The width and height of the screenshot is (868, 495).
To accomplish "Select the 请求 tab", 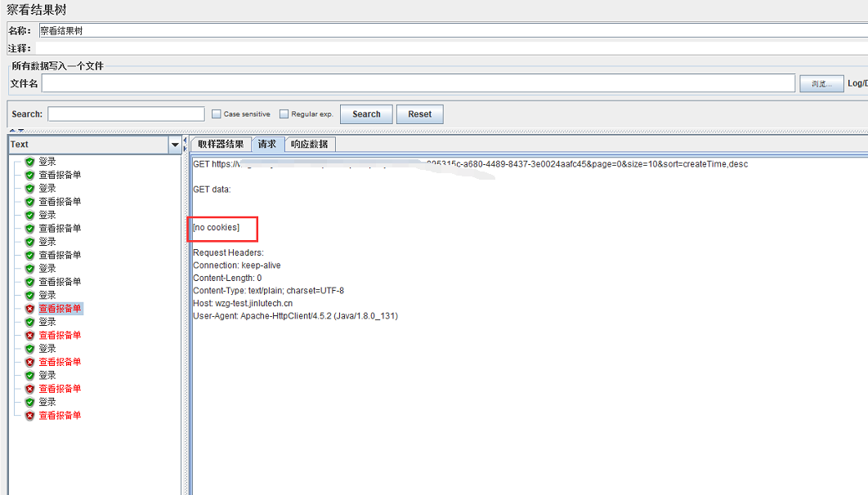I will point(267,145).
